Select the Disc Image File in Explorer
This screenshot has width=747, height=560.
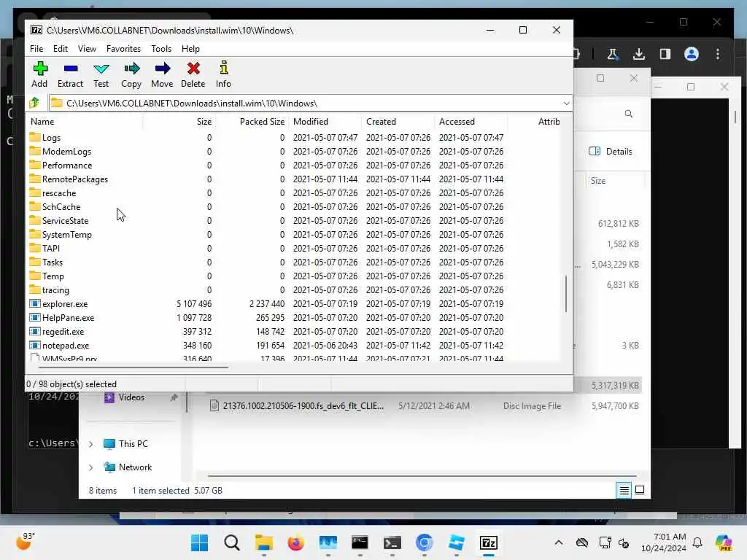point(424,406)
